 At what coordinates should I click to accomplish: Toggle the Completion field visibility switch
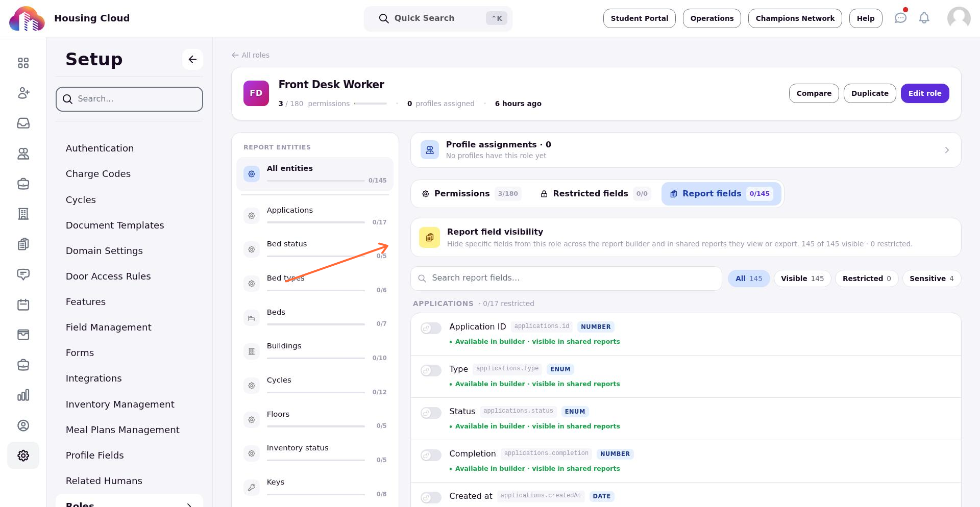point(431,455)
